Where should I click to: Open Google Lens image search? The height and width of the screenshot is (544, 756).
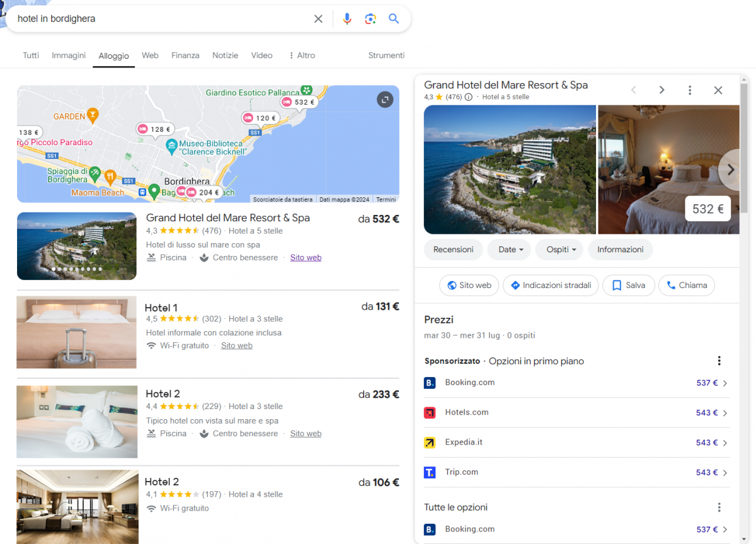(x=370, y=19)
